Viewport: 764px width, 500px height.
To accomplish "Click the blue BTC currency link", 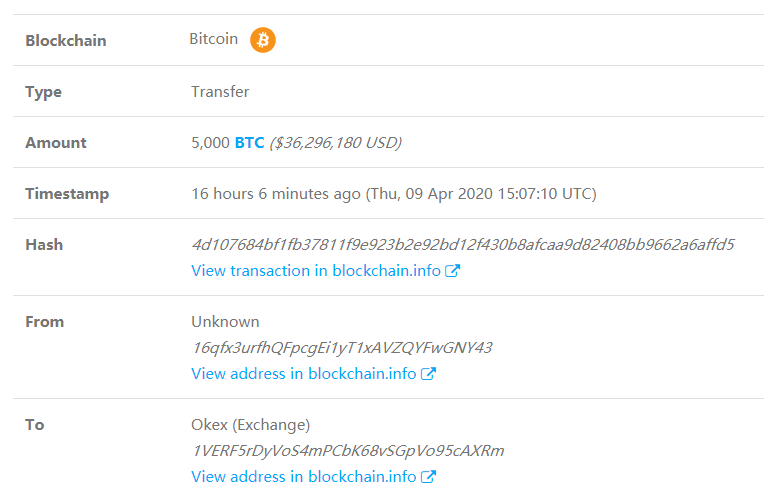I will click(x=249, y=143).
